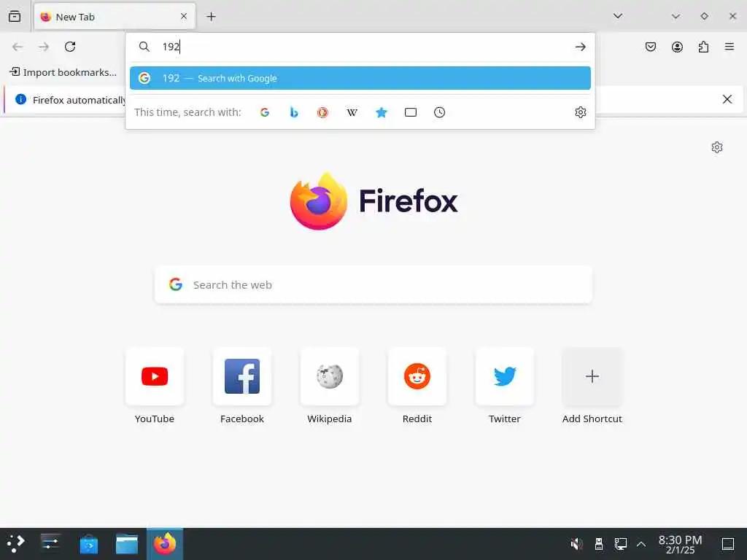Click the info icon in the notification bar
Viewport: 747px width, 560px height.
tap(21, 99)
